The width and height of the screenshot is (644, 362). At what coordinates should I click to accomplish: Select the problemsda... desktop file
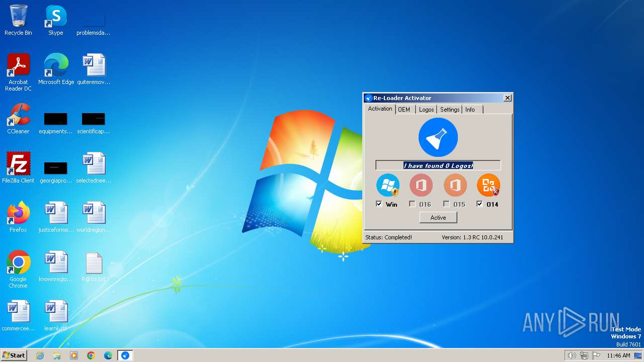coord(94,20)
